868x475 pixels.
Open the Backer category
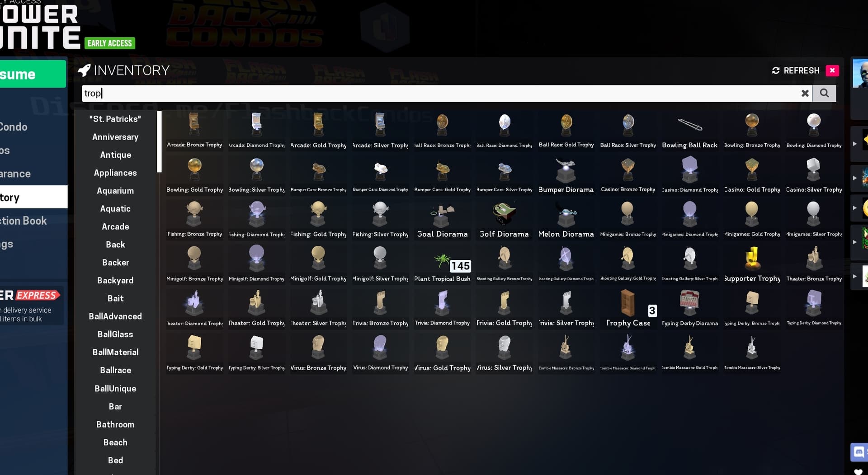coord(115,263)
